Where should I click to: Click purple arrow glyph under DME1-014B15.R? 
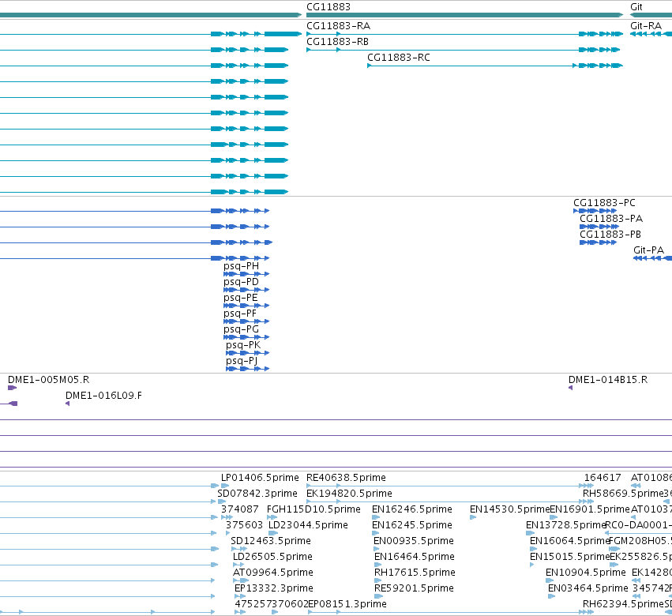pos(570,388)
